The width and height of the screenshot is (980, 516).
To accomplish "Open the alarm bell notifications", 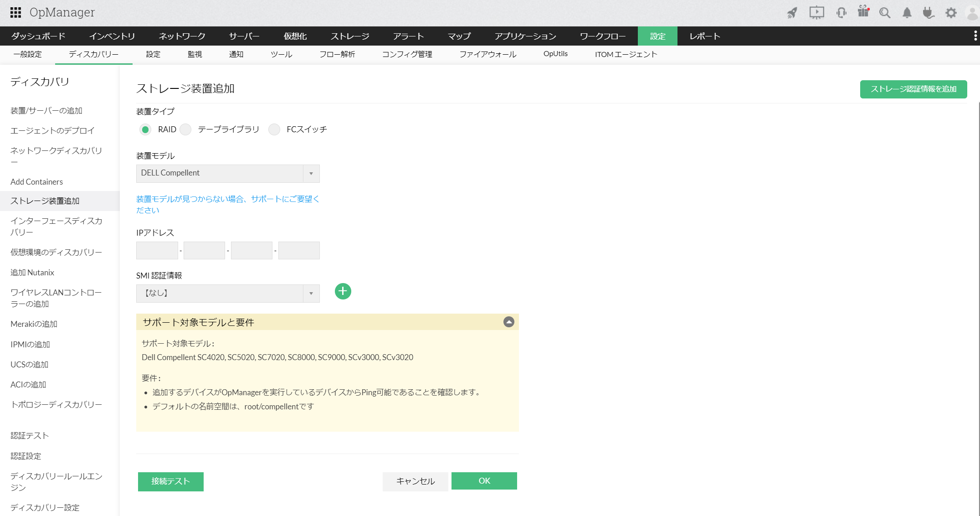I will pyautogui.click(x=907, y=13).
